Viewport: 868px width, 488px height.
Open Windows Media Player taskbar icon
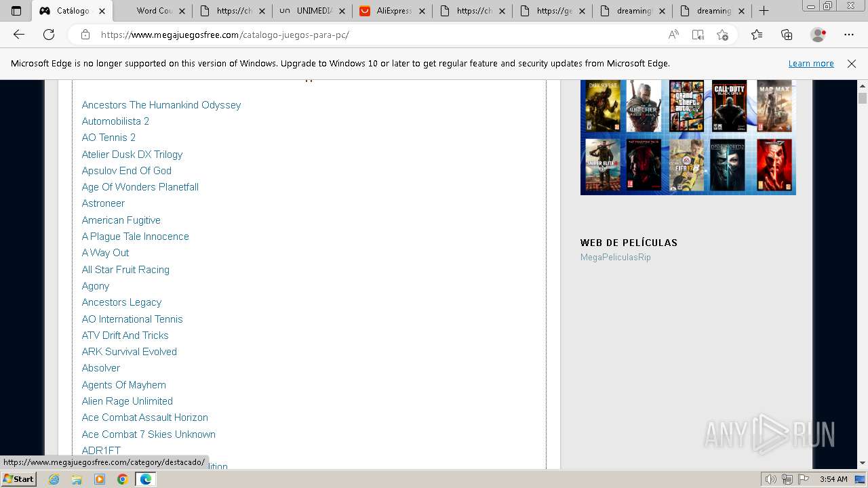tap(100, 479)
